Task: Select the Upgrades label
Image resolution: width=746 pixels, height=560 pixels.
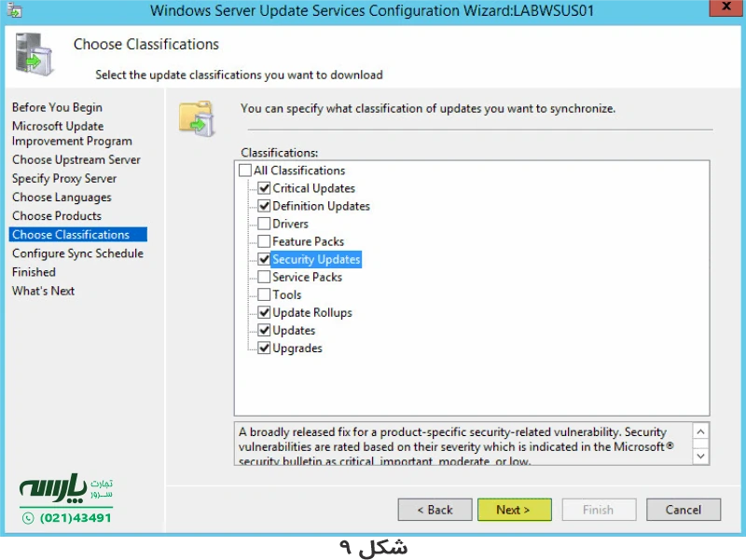Action: click(x=297, y=348)
